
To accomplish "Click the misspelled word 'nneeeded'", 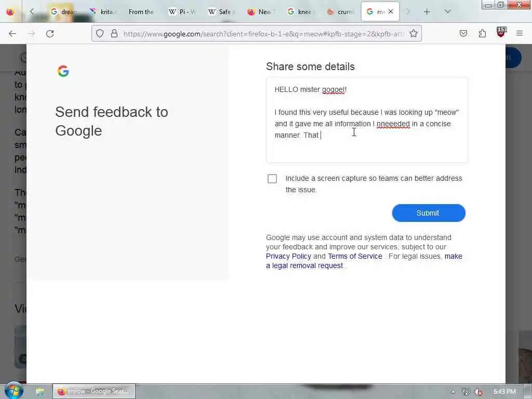I will pos(393,124).
